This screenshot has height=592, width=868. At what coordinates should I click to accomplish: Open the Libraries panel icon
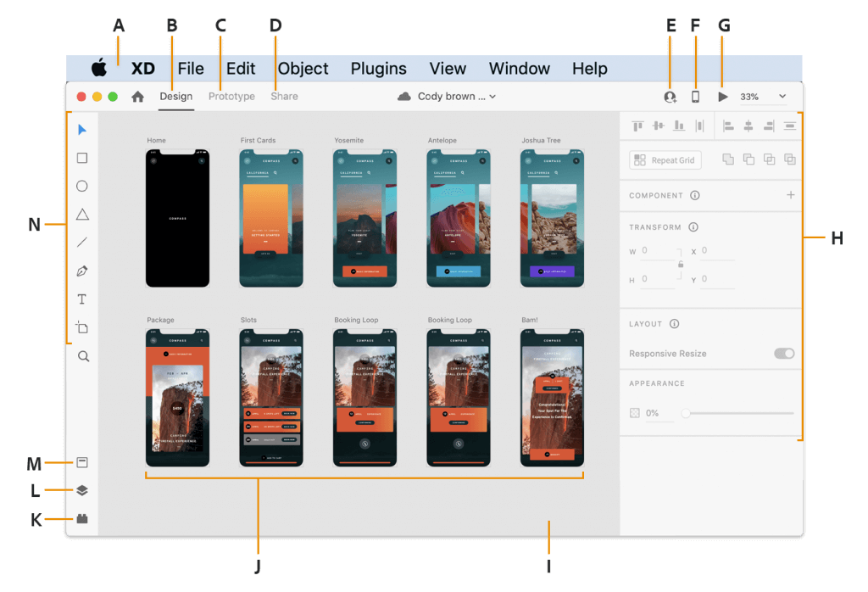tap(82, 462)
